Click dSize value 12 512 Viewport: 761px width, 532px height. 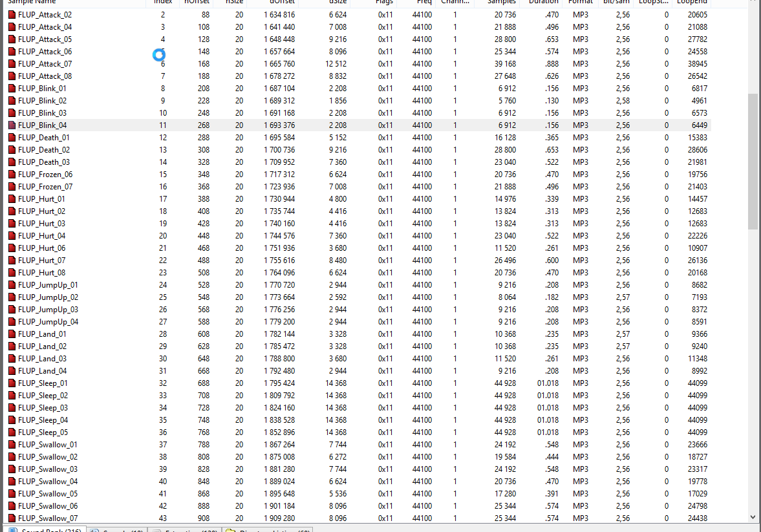(x=336, y=63)
